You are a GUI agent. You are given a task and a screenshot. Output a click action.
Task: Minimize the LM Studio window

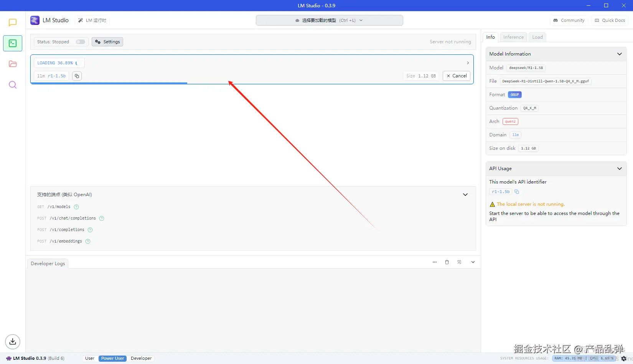click(589, 5)
